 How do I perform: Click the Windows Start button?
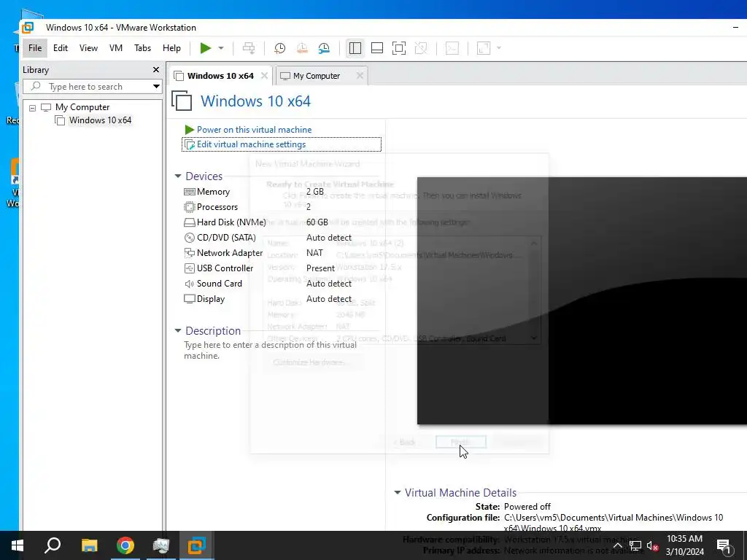click(18, 545)
